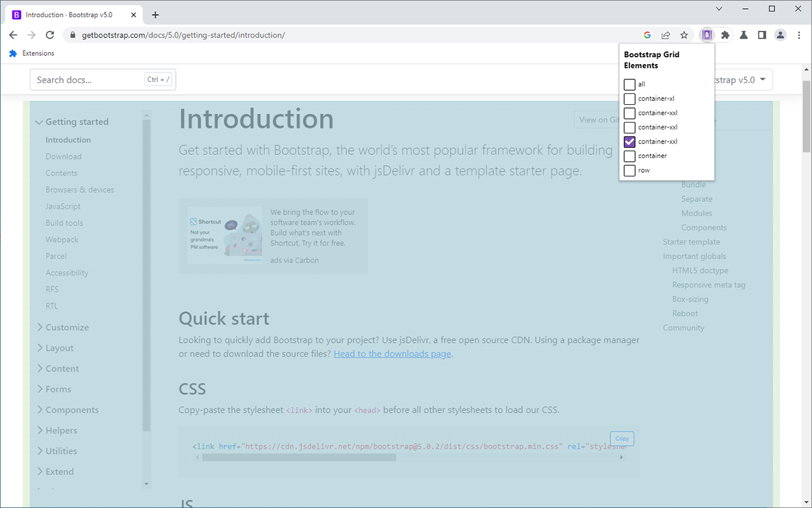The image size is (812, 508).
Task: Check the first container-xxl checkbox
Action: 629,113
